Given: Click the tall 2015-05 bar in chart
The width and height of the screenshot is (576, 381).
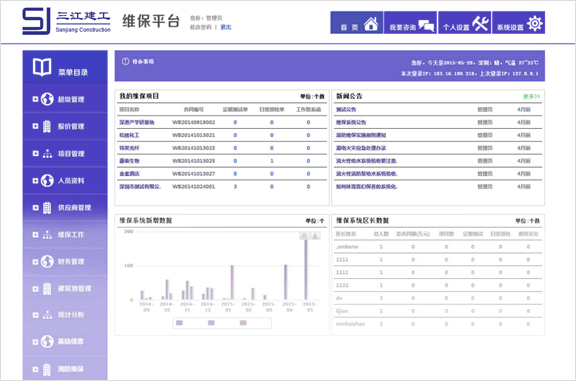Looking at the screenshot, I should point(306,269).
